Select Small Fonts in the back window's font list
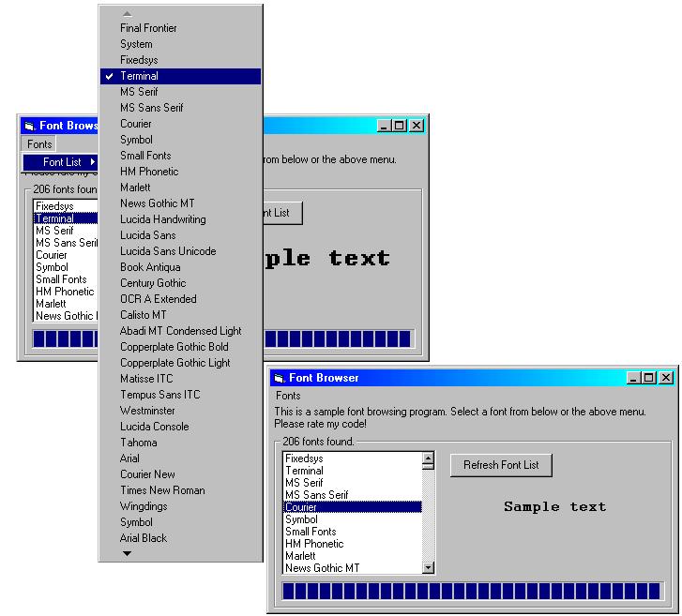 click(x=61, y=279)
